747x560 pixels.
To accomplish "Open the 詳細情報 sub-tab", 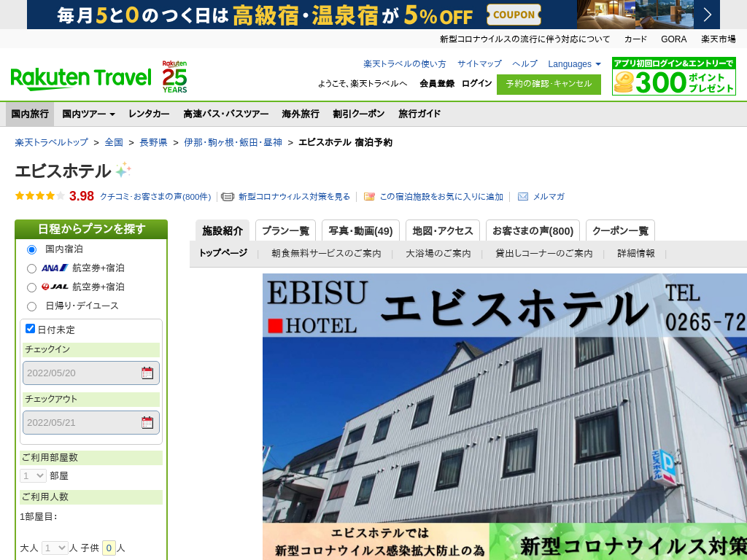I will point(636,253).
